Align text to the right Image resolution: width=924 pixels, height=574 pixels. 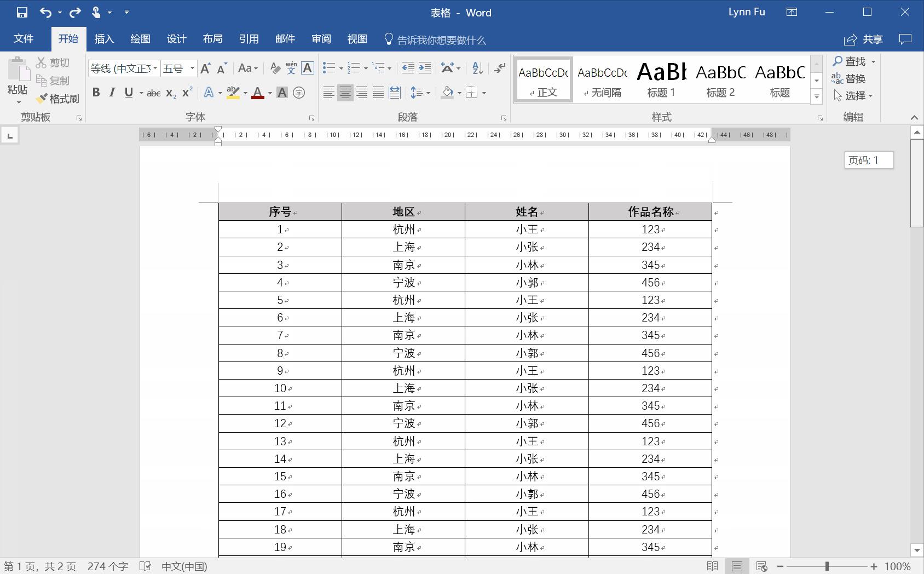pyautogui.click(x=361, y=93)
